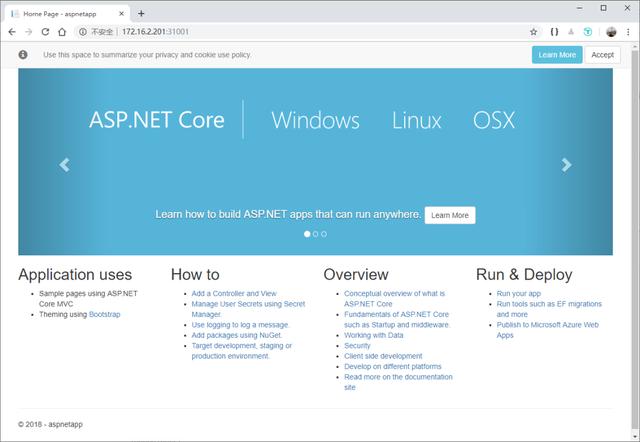Click the cookie policy info icon

tap(23, 54)
